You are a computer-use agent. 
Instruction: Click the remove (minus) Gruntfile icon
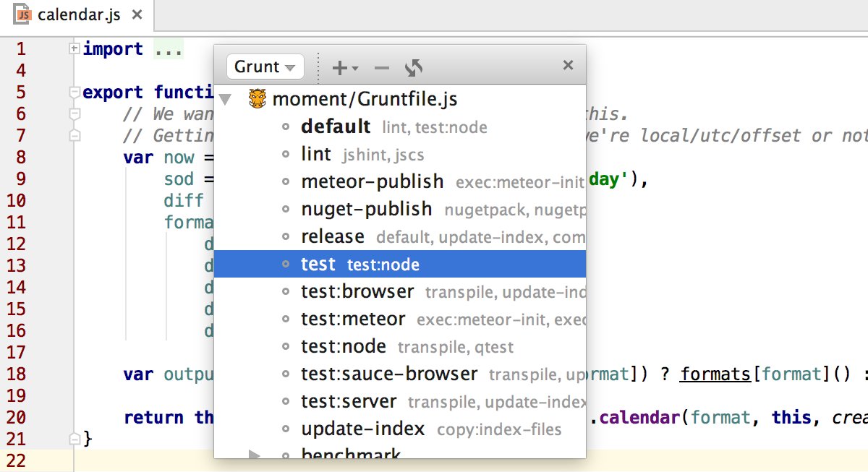382,68
